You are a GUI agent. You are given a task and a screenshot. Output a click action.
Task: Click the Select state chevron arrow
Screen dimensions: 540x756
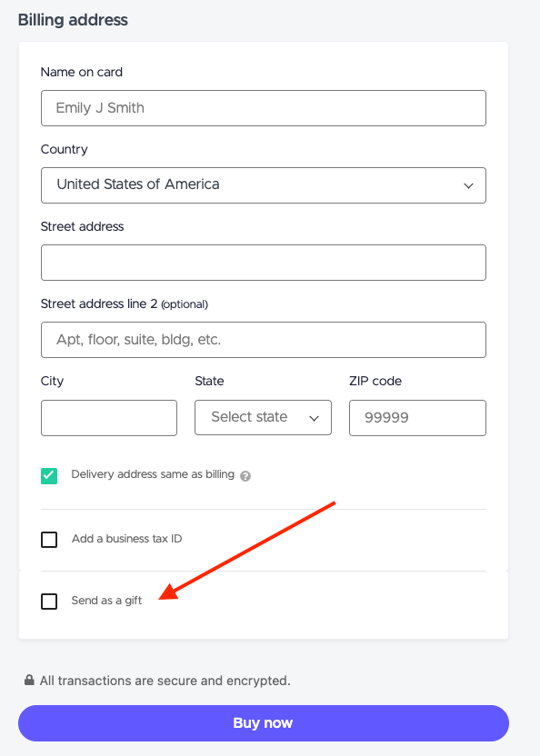(x=314, y=418)
